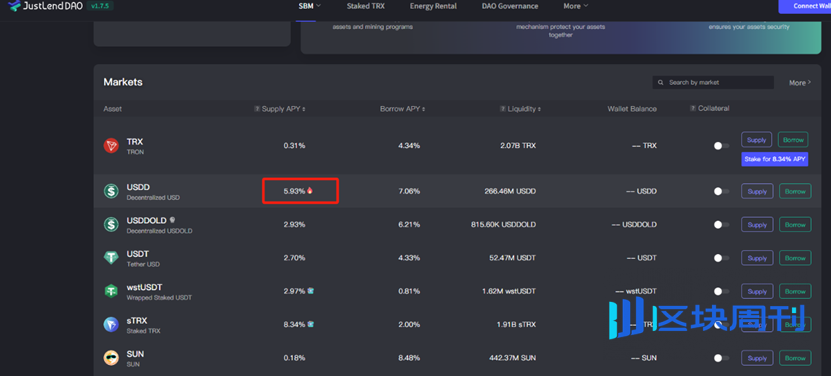Click the Wrapped Staked USDT label
This screenshot has width=831, height=376.
click(159, 298)
